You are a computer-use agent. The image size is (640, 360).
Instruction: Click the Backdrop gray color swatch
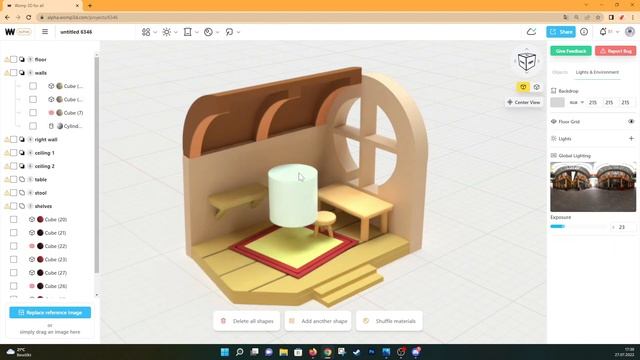[x=557, y=102]
